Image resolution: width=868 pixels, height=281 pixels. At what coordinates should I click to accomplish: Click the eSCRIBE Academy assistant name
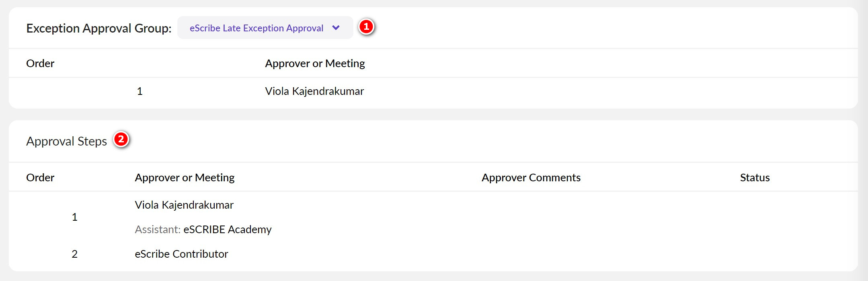(228, 230)
